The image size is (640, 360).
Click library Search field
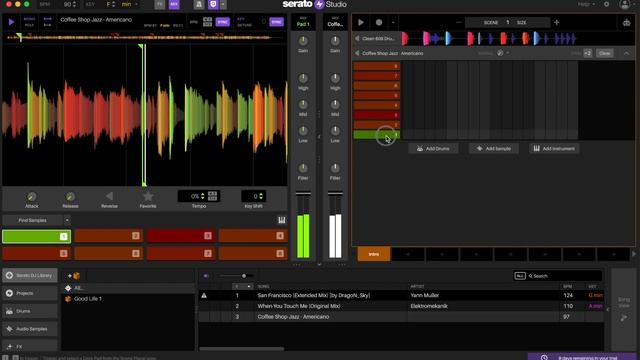(x=563, y=276)
